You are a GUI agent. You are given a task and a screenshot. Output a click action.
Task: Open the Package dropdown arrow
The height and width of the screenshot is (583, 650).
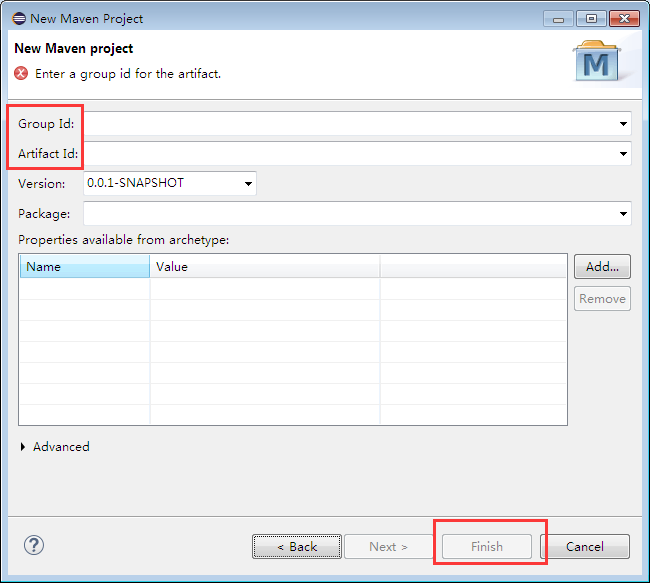click(623, 214)
